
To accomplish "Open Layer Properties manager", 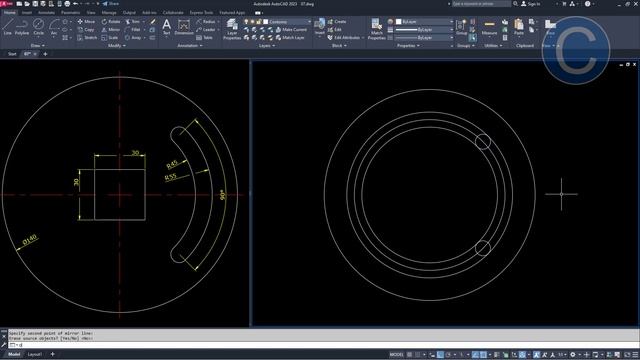I will (232, 29).
